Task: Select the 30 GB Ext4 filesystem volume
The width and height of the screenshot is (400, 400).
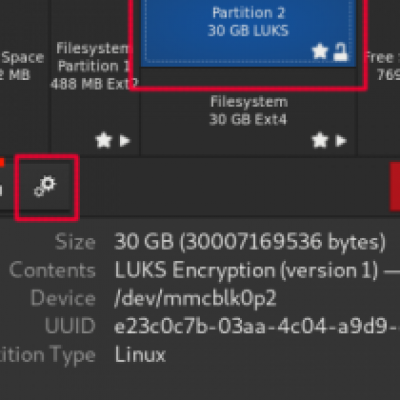Action: [248, 112]
